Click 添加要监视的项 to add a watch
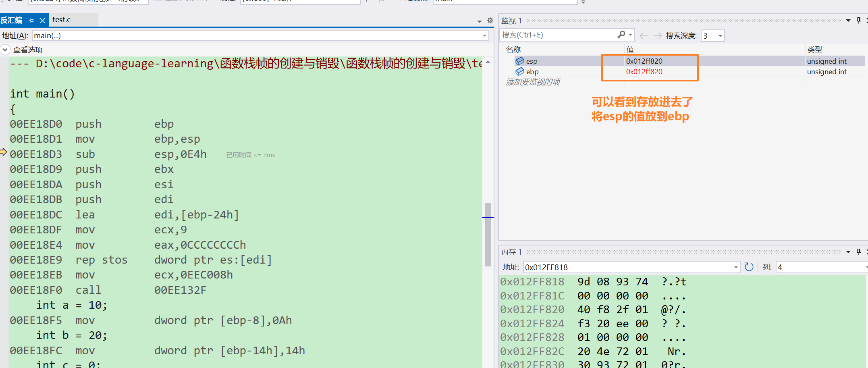This screenshot has width=868, height=368. 533,82
